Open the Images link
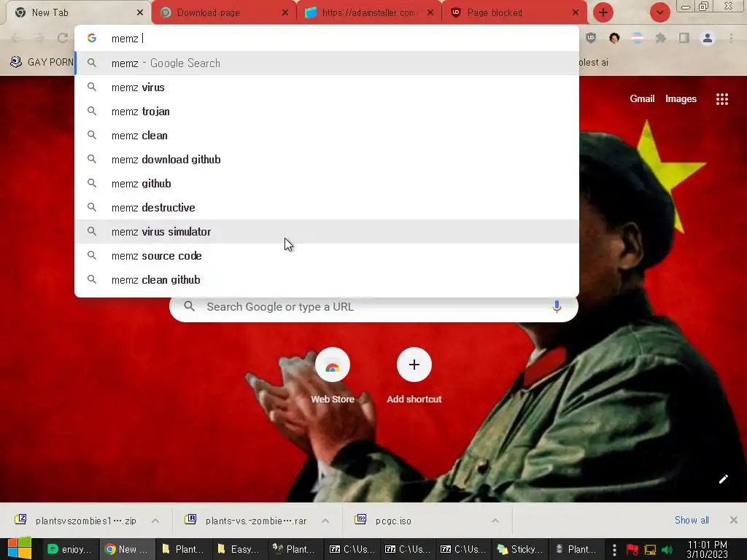The height and width of the screenshot is (560, 747). (681, 99)
